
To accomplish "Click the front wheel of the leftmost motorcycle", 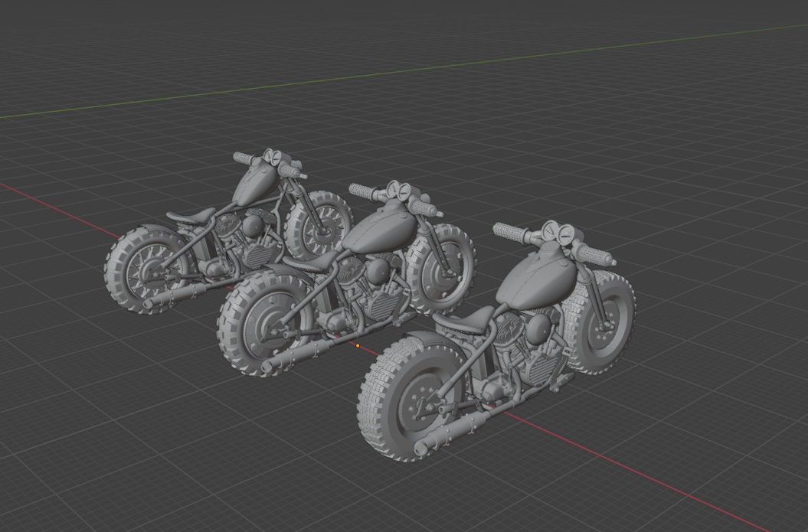I will (x=319, y=227).
